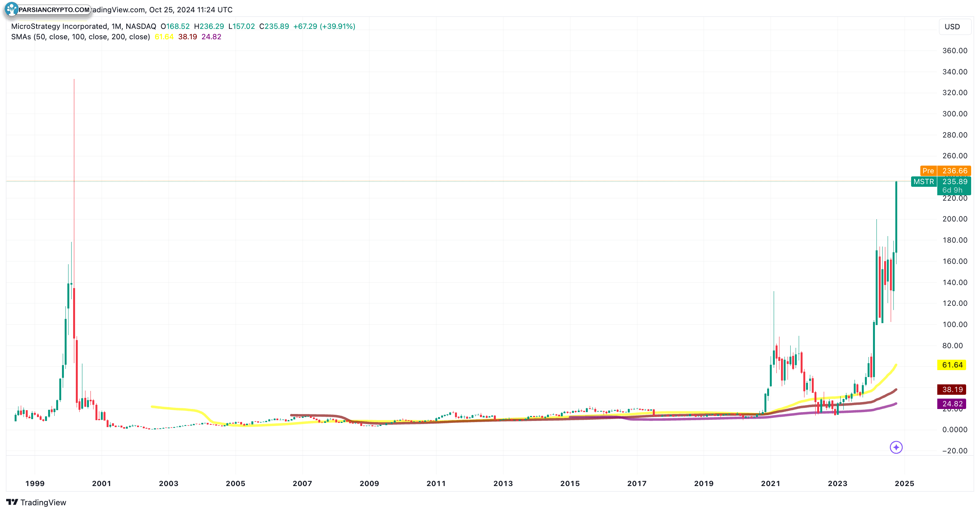Click the 200.00 price axis label
Screen dimensions: 980x513
(x=955, y=219)
